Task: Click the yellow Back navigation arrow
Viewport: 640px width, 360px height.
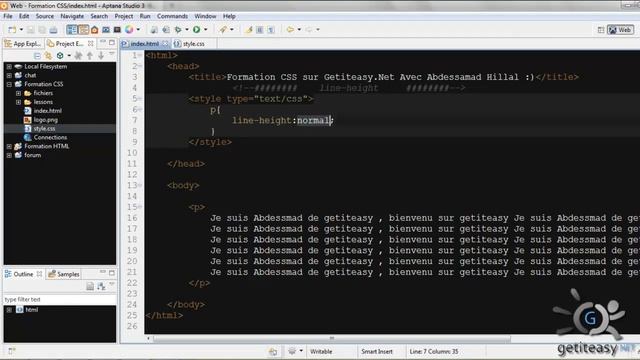Action: click(290, 30)
